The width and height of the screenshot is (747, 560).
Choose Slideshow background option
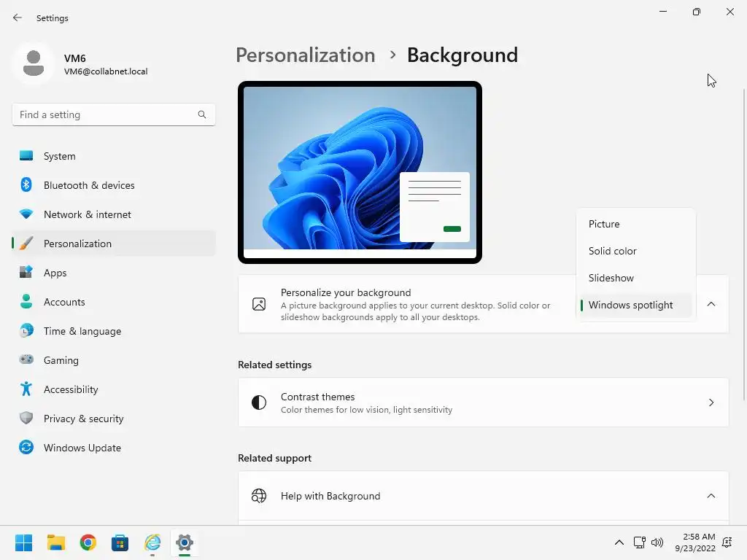(635, 278)
